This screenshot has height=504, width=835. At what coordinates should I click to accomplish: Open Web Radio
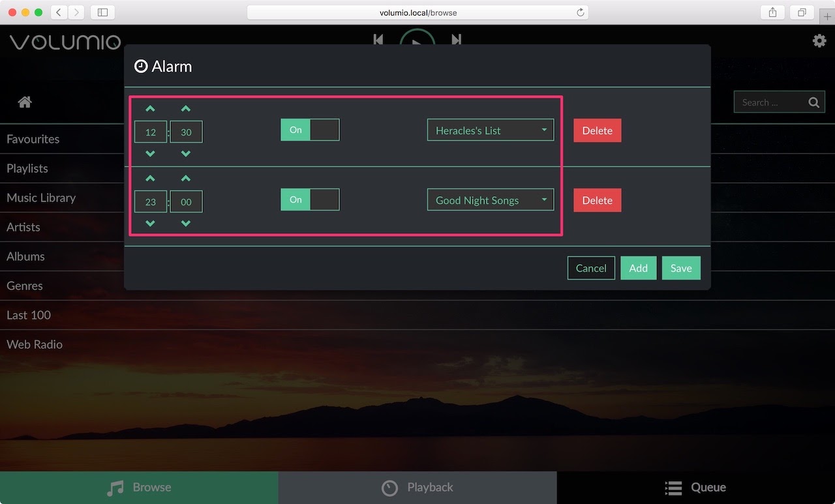417,344
